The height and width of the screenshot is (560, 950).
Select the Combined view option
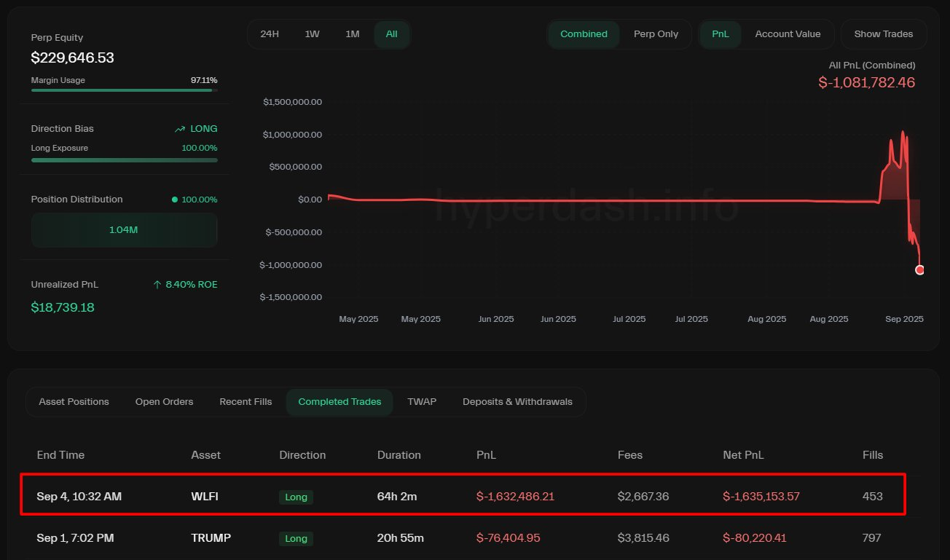(x=584, y=34)
